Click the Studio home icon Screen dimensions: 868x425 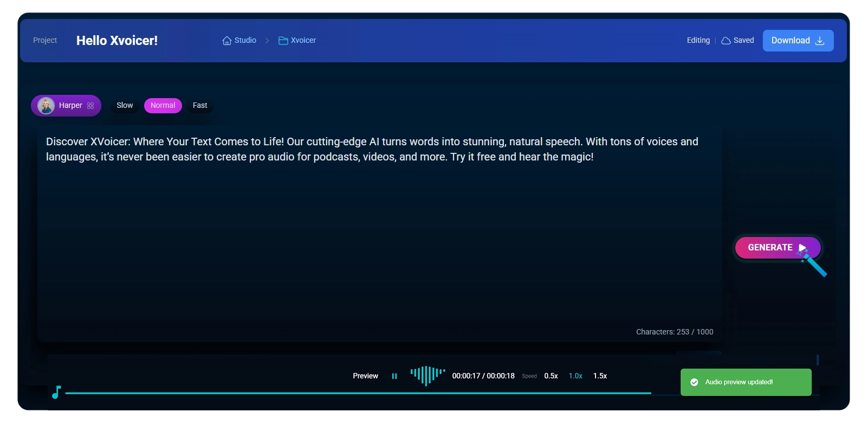[x=227, y=41]
